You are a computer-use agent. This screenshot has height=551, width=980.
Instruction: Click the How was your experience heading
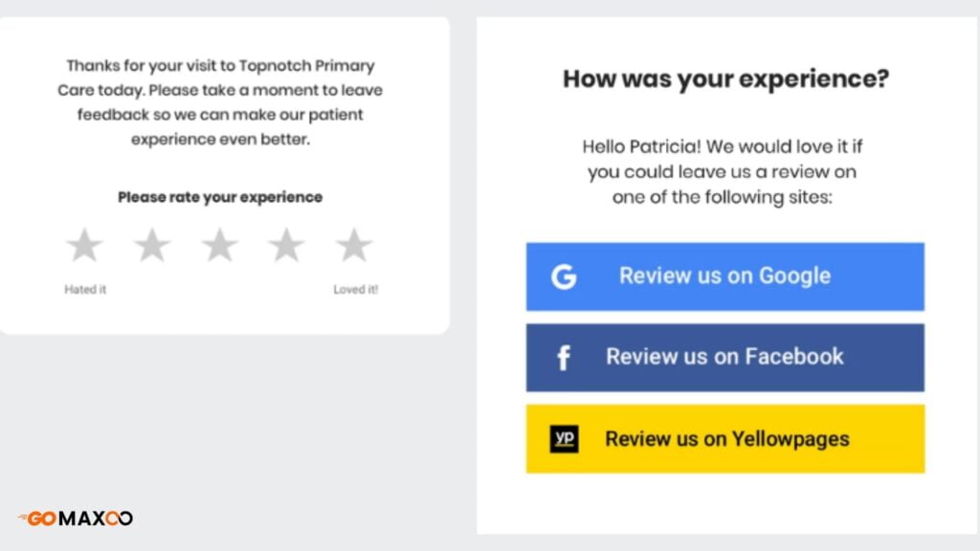click(x=725, y=79)
